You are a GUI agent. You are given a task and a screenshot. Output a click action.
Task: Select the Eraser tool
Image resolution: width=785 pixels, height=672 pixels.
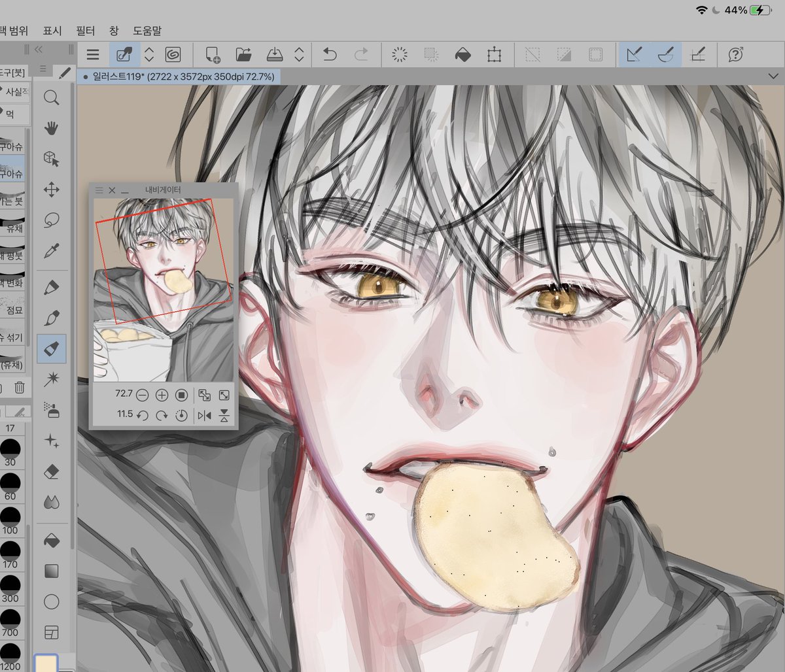tap(51, 471)
